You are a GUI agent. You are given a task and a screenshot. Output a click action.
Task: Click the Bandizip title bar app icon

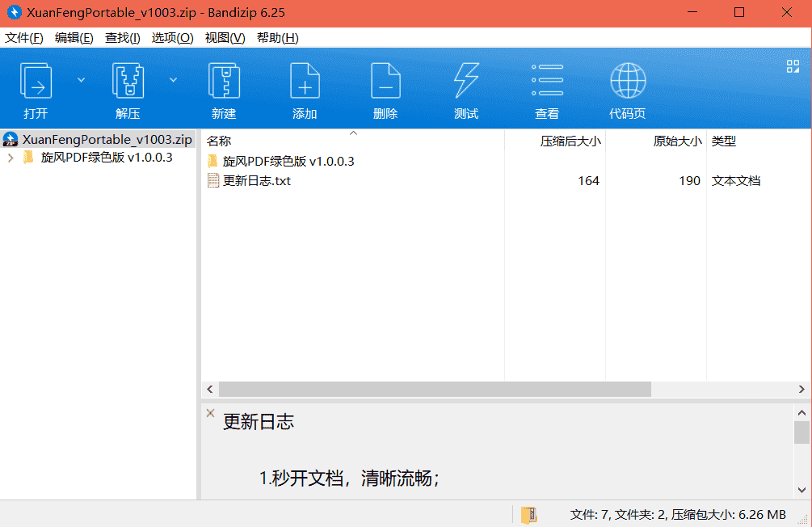click(14, 12)
